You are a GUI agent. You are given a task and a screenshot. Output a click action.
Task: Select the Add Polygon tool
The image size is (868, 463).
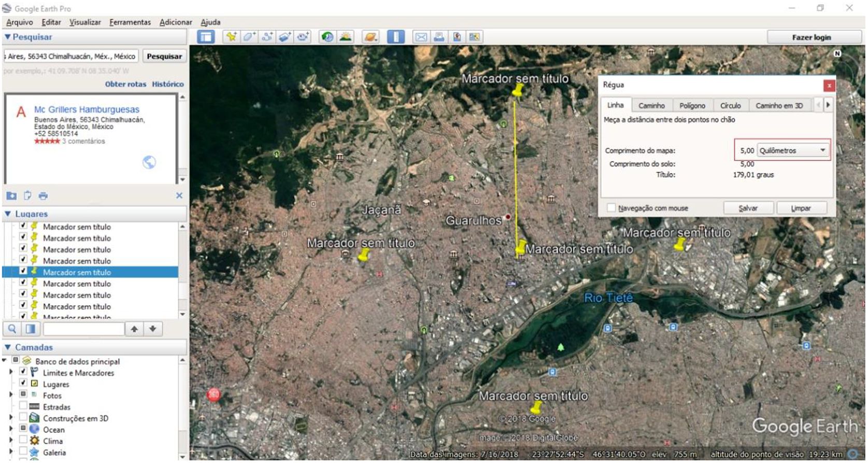[x=249, y=37]
